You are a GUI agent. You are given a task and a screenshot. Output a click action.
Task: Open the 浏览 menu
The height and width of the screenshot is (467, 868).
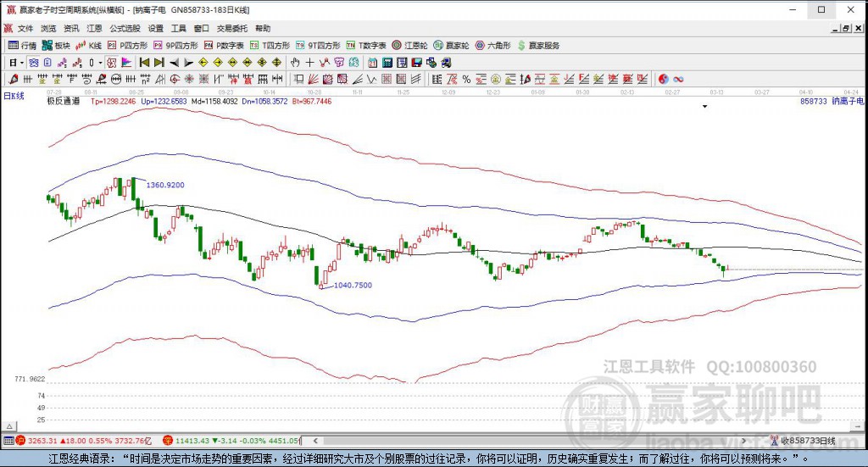click(48, 28)
